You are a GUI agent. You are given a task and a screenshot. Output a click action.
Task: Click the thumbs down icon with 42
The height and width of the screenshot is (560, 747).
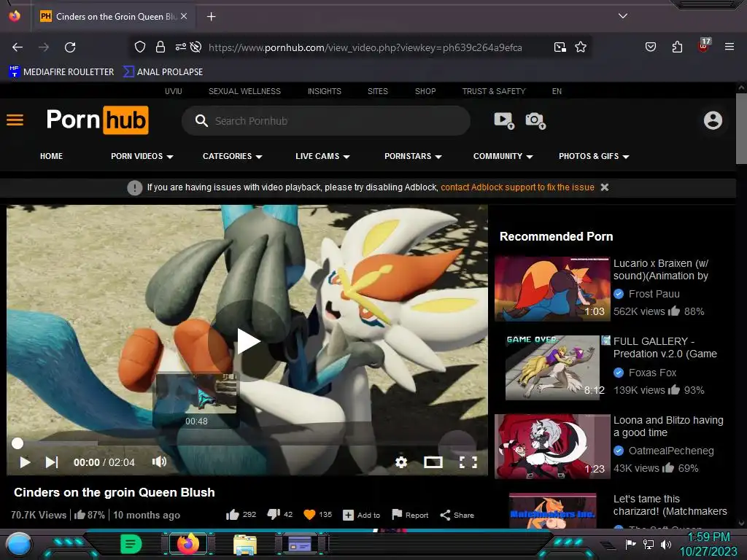[x=274, y=515]
